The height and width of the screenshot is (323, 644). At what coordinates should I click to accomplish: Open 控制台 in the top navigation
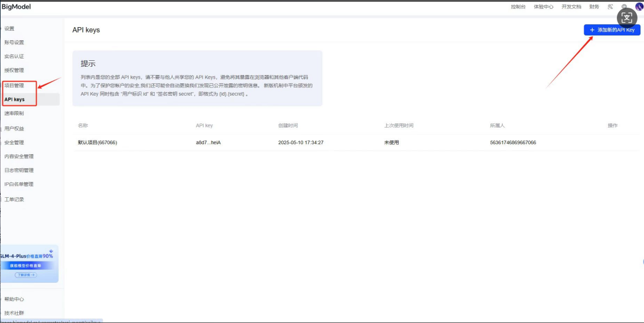click(x=518, y=6)
